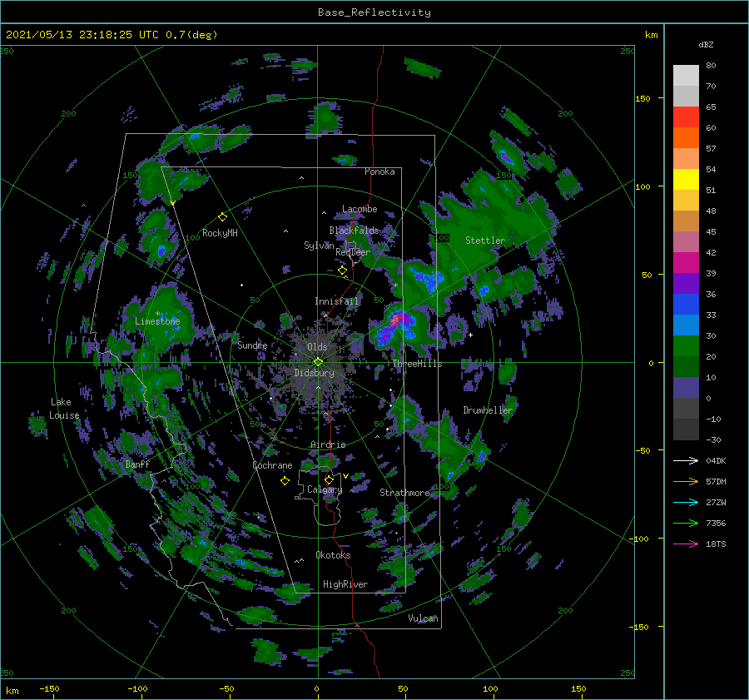This screenshot has height=700, width=749.
Task: Click the Limestone label
Action: tap(157, 321)
